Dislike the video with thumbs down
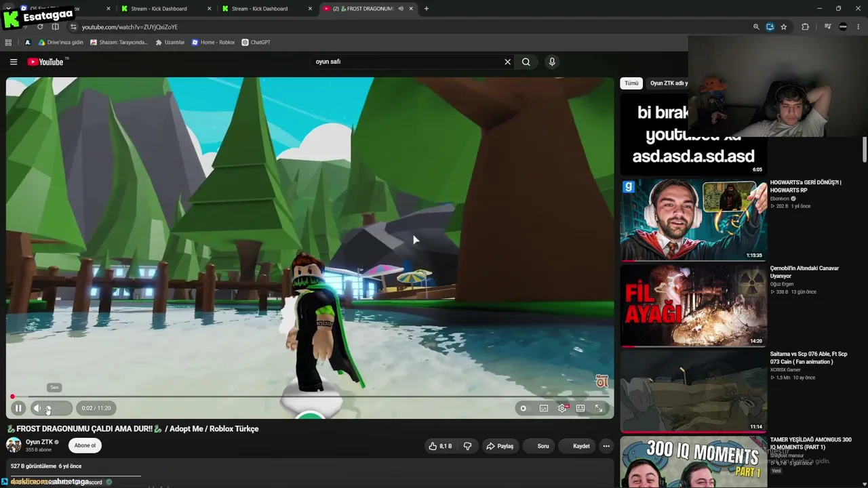The width and height of the screenshot is (868, 488). pyautogui.click(x=467, y=446)
